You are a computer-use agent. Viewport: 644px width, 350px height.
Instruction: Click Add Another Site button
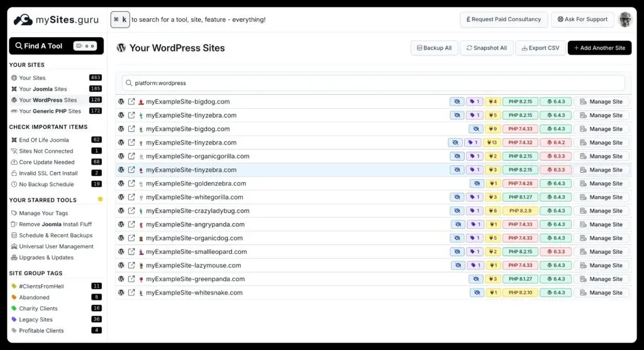tap(599, 48)
